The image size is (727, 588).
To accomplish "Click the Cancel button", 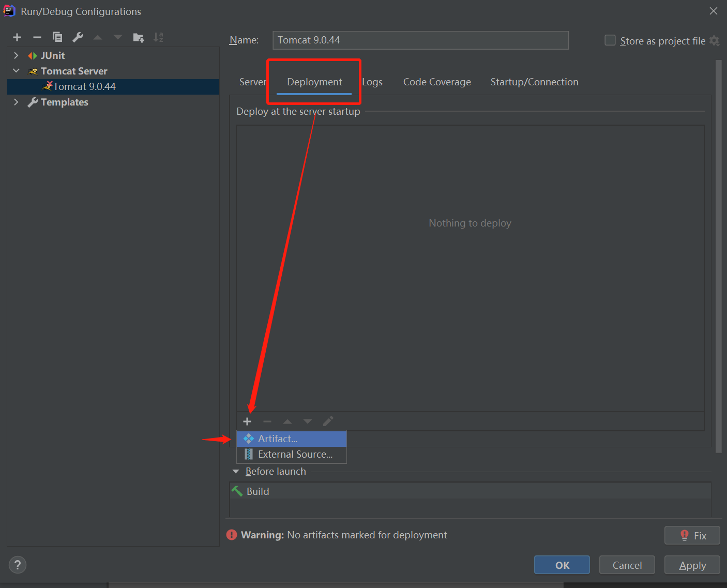I will tap(627, 565).
